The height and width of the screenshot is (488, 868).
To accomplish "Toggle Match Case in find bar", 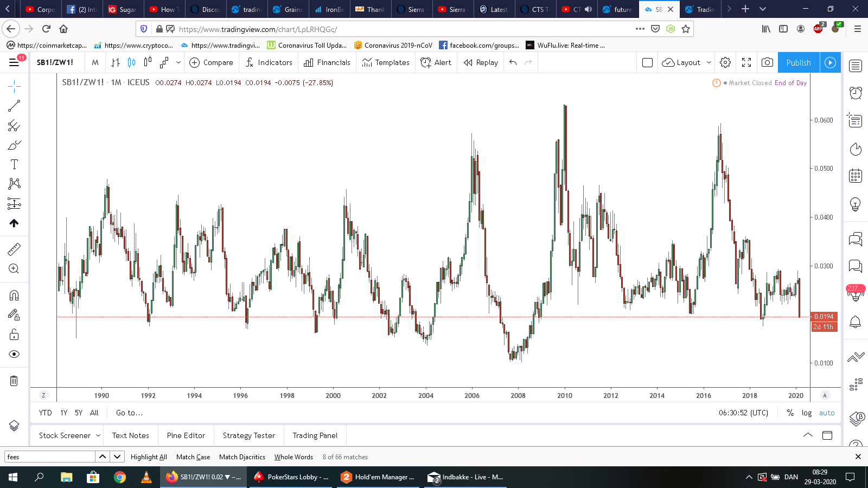I will pos(193,457).
